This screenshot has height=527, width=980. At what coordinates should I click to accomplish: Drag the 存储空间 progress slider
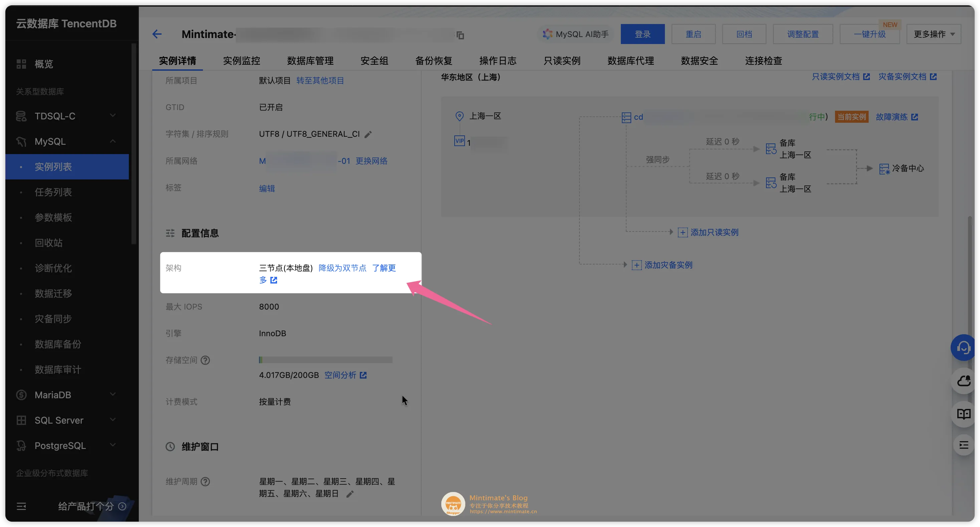(x=260, y=360)
